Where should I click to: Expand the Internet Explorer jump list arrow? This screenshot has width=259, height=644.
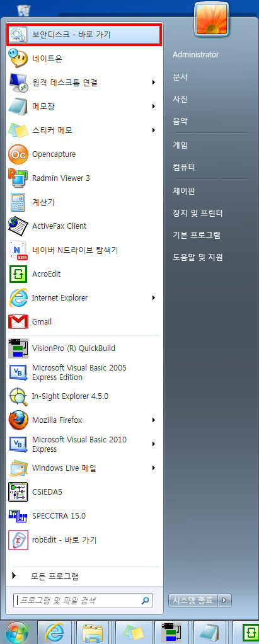(154, 298)
